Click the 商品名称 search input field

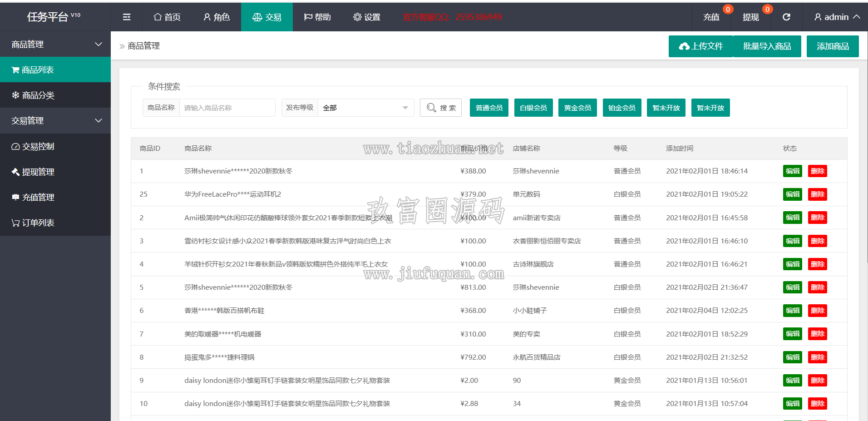[227, 108]
